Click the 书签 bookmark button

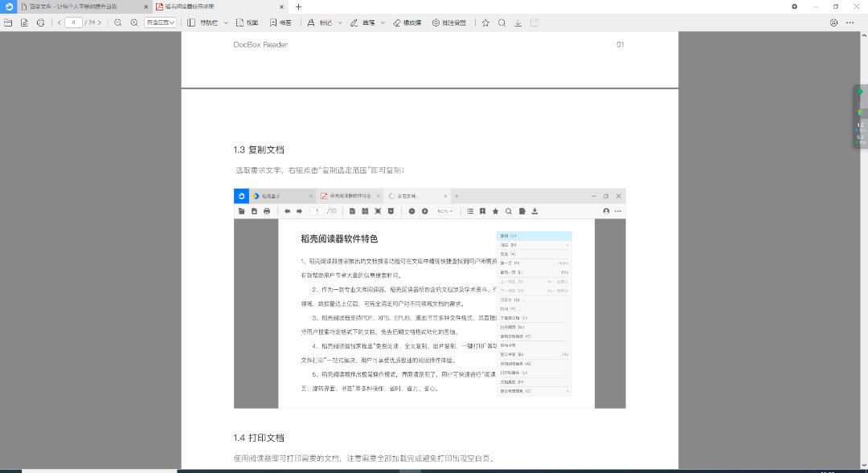coord(280,22)
